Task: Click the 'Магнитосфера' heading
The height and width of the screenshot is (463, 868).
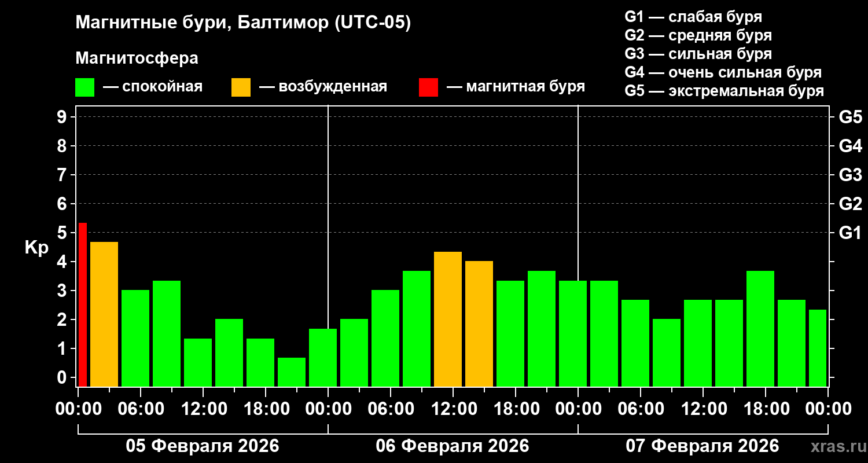Action: [x=137, y=58]
